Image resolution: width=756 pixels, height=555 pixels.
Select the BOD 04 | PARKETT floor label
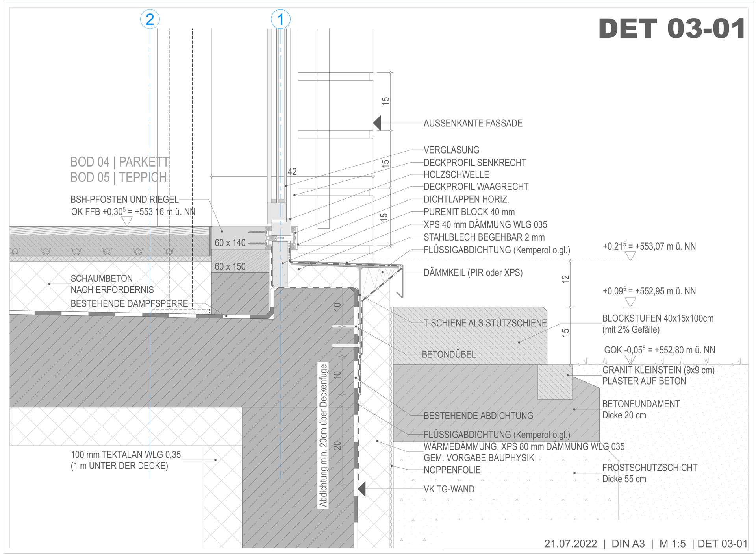[119, 162]
